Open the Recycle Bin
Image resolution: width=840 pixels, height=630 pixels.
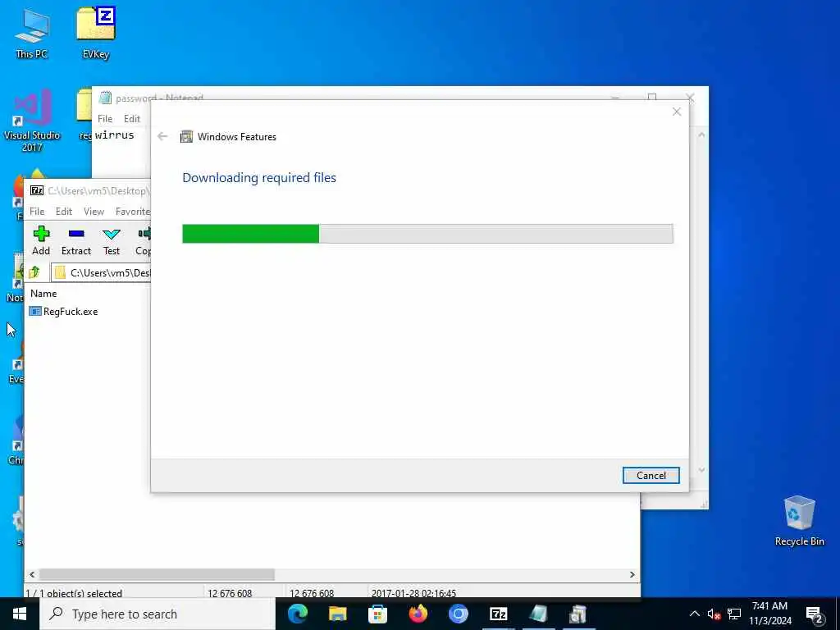(x=799, y=521)
